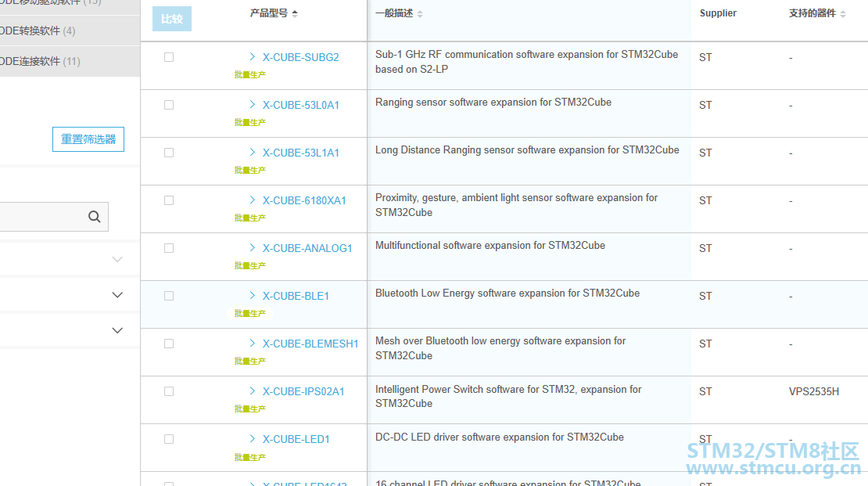Expand the X-CUBE-IPS02A1 row chevron
The width and height of the screenshot is (868, 486).
click(253, 391)
